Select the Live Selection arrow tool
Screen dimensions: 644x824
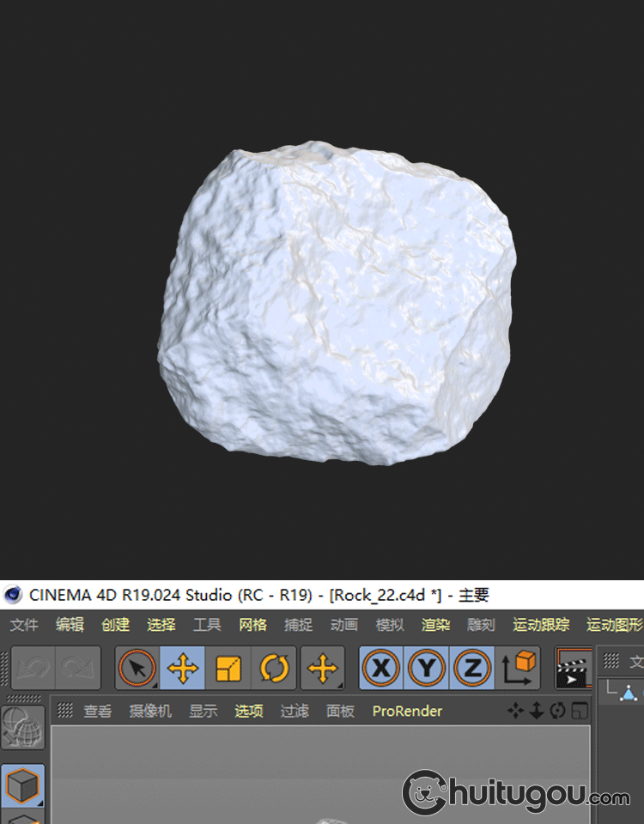pos(137,668)
